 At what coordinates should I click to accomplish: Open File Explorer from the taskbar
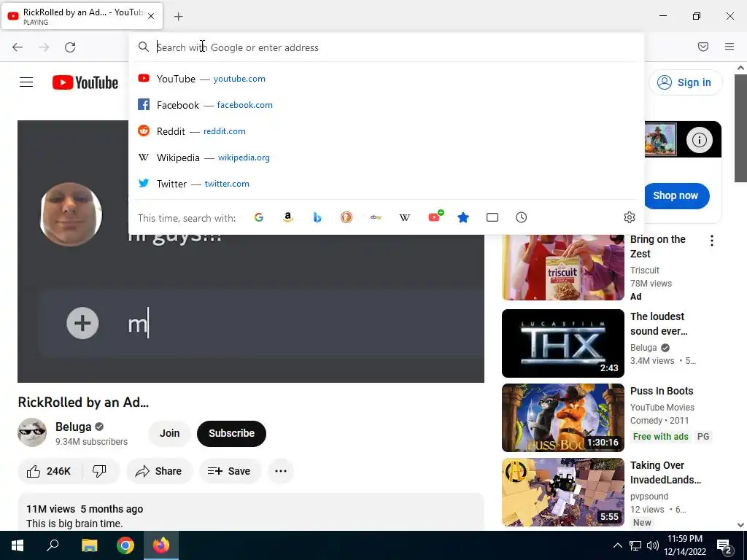[89, 545]
